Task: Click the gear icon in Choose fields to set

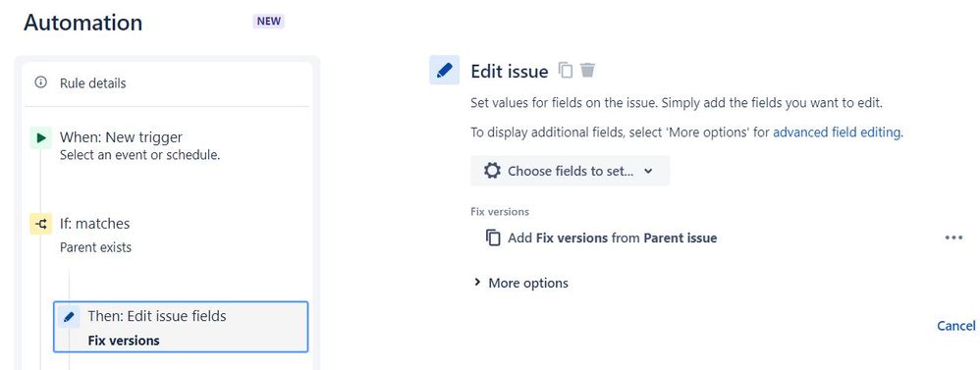Action: (493, 171)
